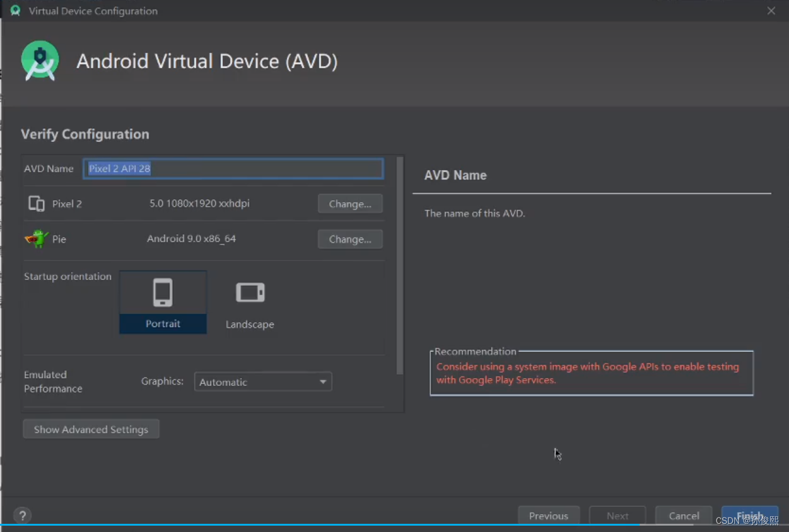This screenshot has height=532, width=789.
Task: Click the 'Pixel 2' device name text
Action: click(x=67, y=204)
